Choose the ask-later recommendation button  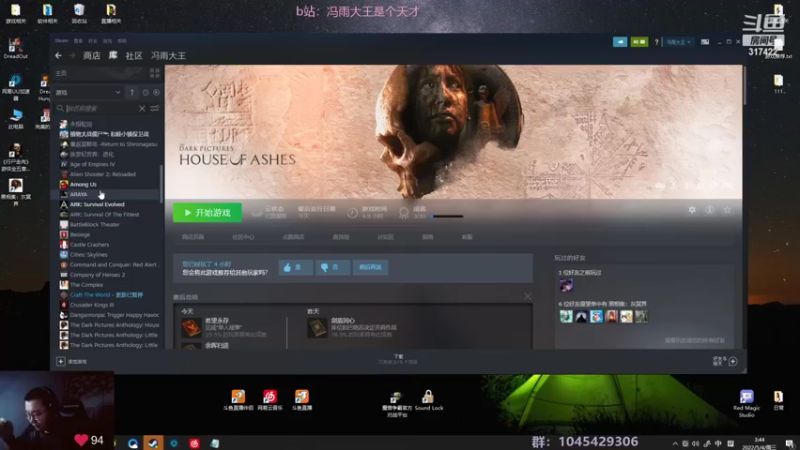(x=370, y=267)
